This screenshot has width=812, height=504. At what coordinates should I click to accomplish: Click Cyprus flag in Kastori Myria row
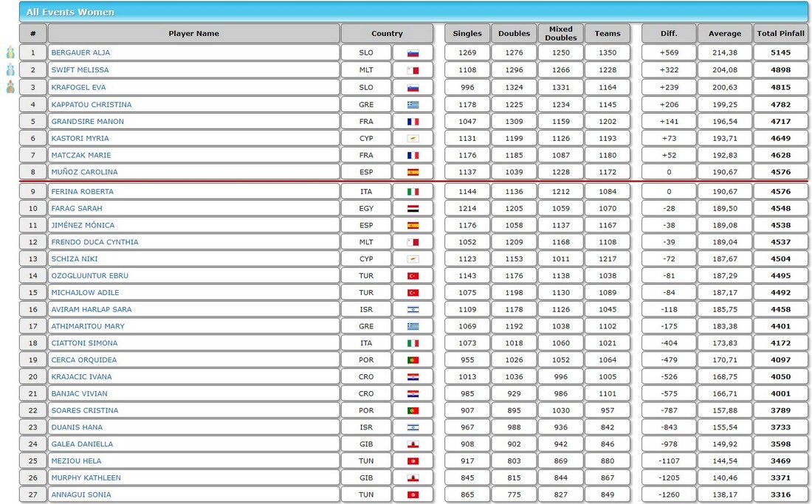[413, 138]
